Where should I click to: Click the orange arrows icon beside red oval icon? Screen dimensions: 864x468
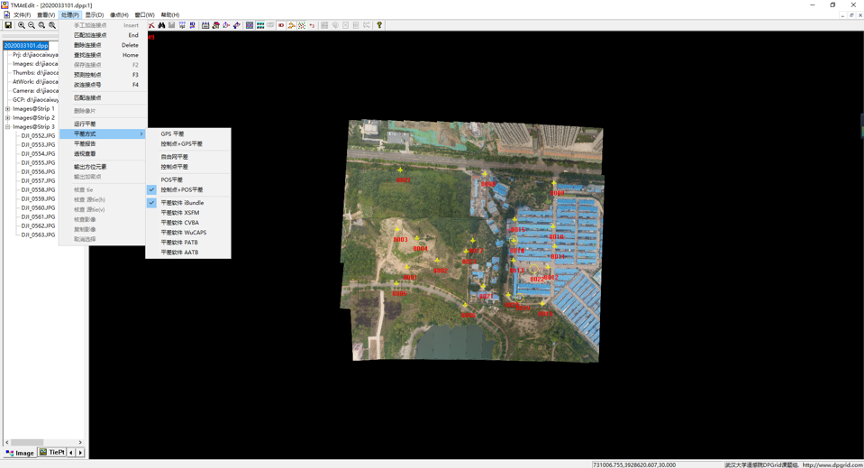(291, 25)
